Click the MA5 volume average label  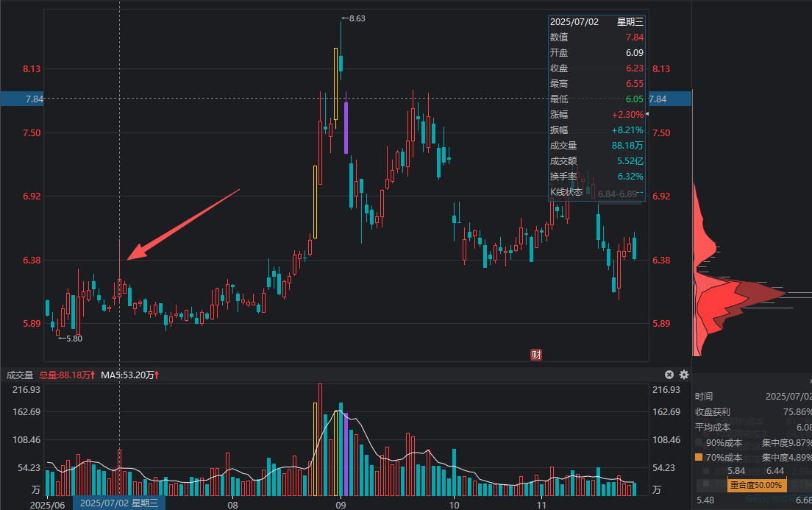[130, 375]
